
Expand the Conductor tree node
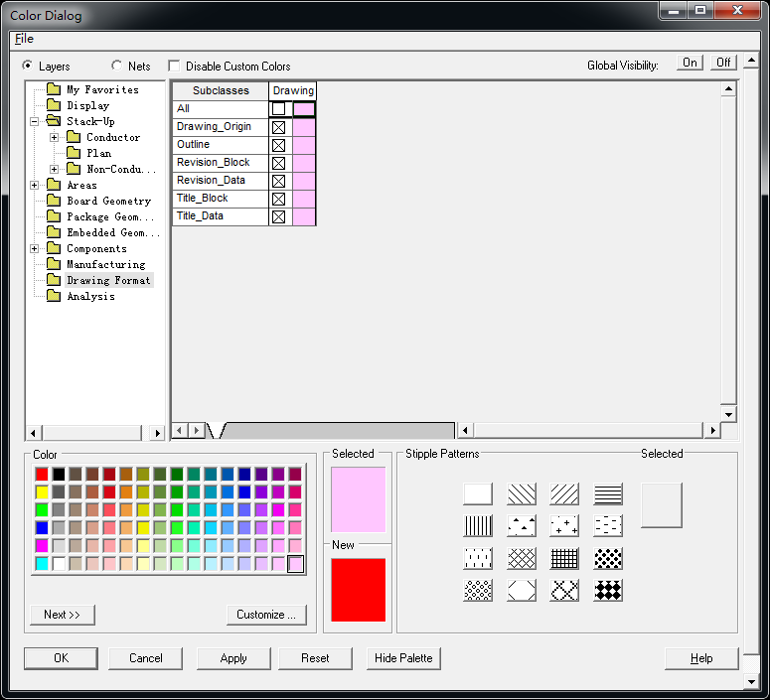pyautogui.click(x=55, y=137)
